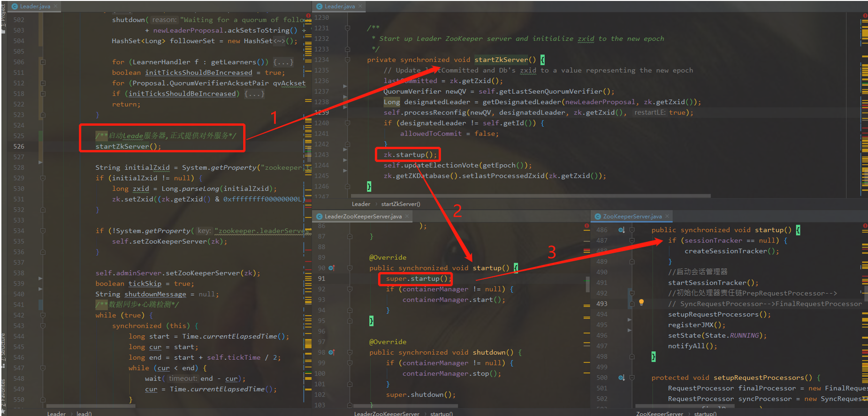Expand the folded for-loop block at line 506

tap(43, 62)
